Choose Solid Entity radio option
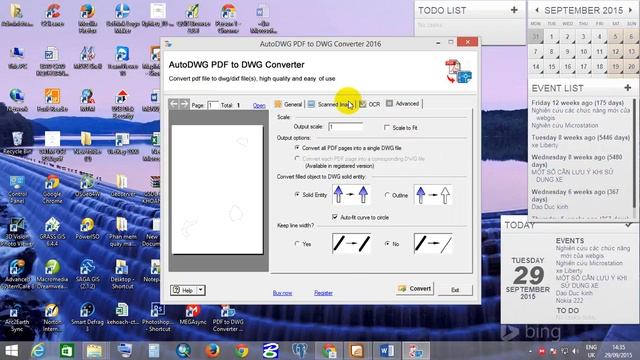 click(297, 195)
